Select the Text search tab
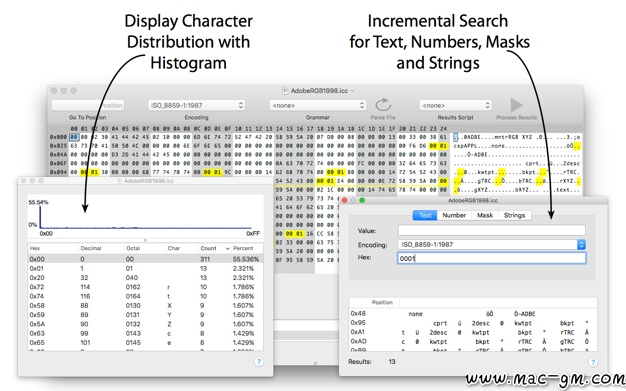Screen dimensions: 626x391 (x=425, y=215)
